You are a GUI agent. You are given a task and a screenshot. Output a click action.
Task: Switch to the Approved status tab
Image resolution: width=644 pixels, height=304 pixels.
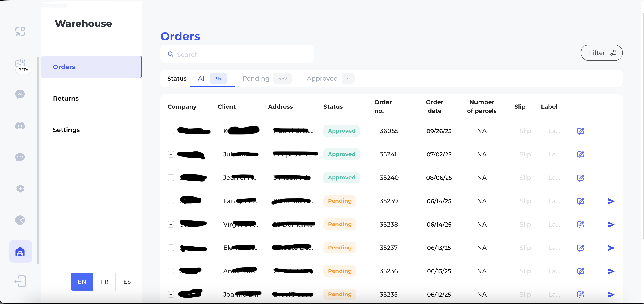(x=322, y=78)
